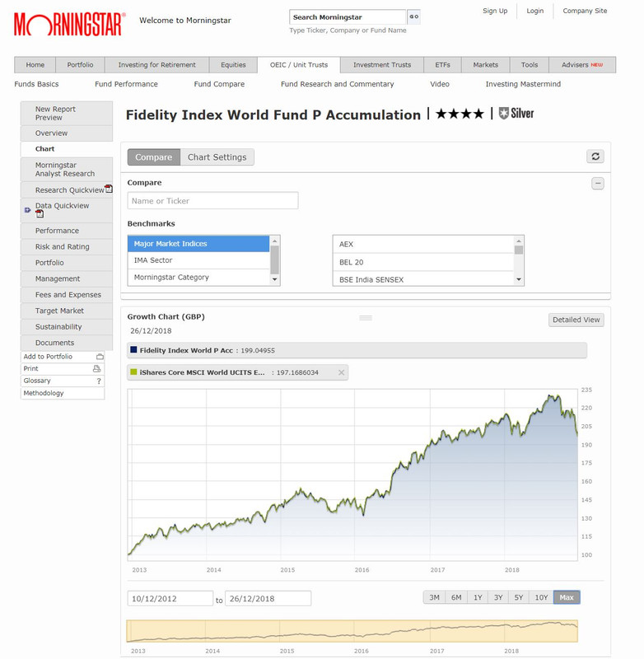Set chart range to 6M
The height and width of the screenshot is (659, 644).
tap(456, 597)
